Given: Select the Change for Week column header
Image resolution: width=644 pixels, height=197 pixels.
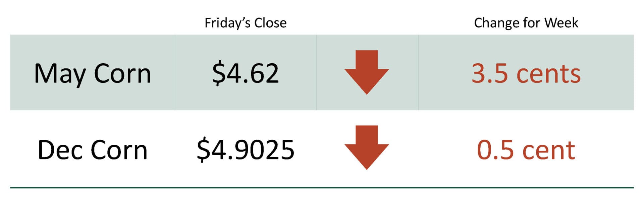Looking at the screenshot, I should pos(526,23).
